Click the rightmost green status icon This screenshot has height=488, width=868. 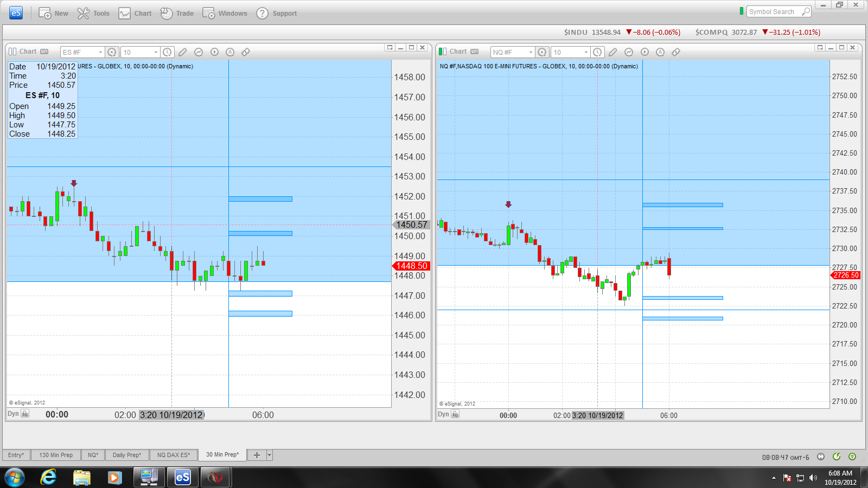coord(852,457)
